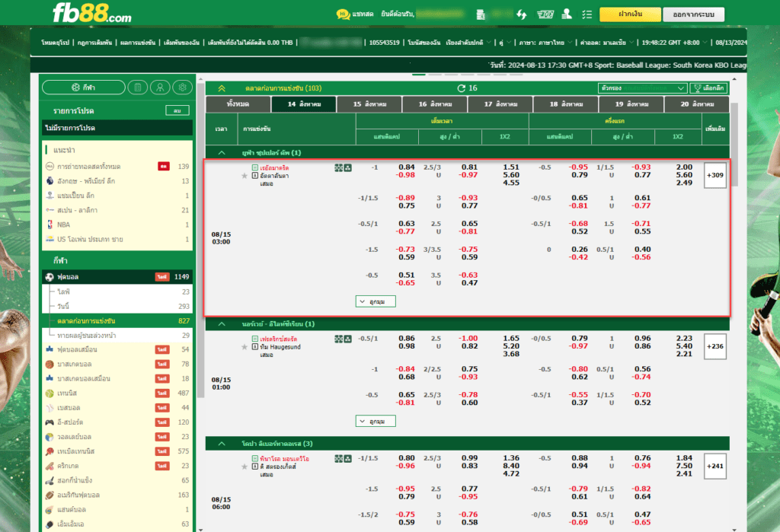Click Real Madrid handicap odds 0.84
The width and height of the screenshot is (780, 532).
click(407, 167)
